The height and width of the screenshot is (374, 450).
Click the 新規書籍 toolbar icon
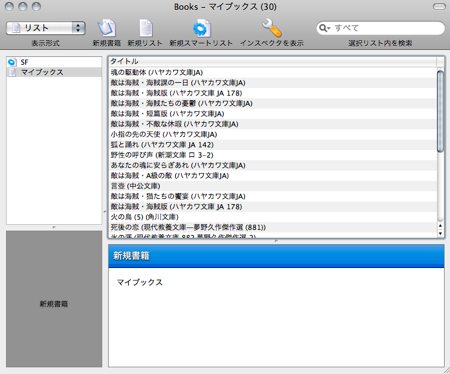[106, 28]
